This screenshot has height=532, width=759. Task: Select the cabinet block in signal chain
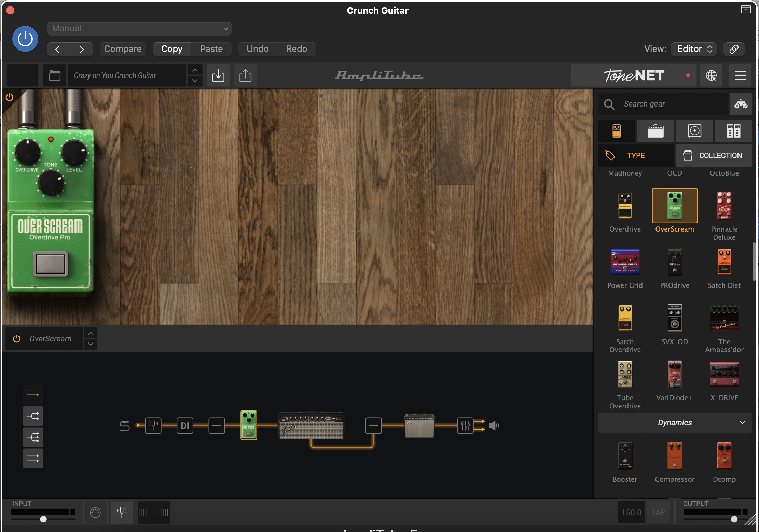pyautogui.click(x=419, y=425)
